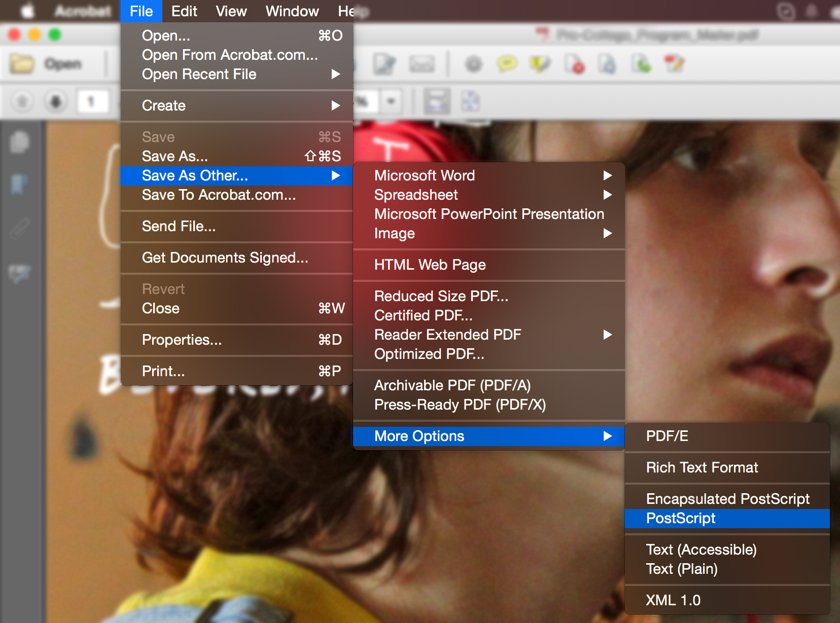
Task: Click the page number field
Action: point(92,101)
